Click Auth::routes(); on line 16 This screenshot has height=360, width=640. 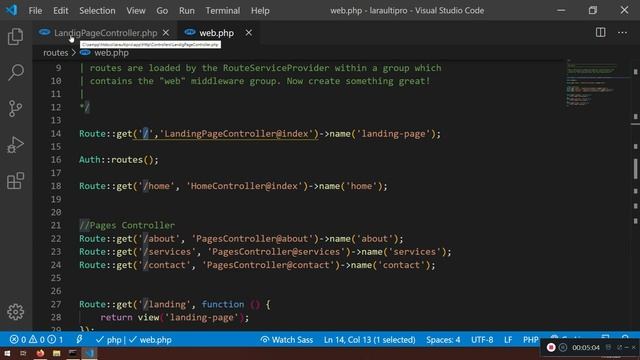119,160
